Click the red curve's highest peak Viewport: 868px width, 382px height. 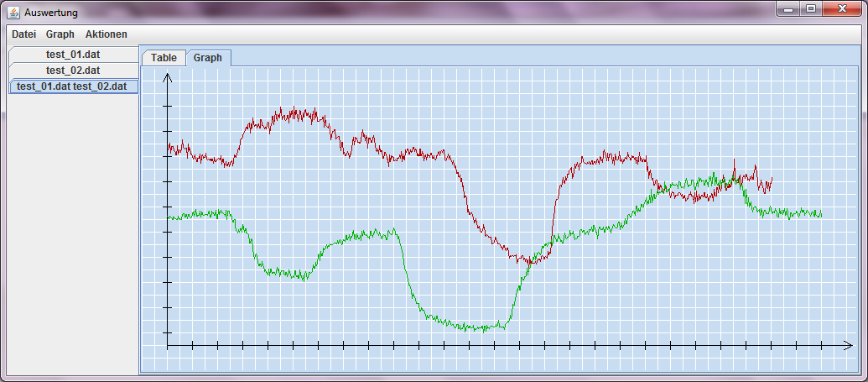[x=294, y=109]
